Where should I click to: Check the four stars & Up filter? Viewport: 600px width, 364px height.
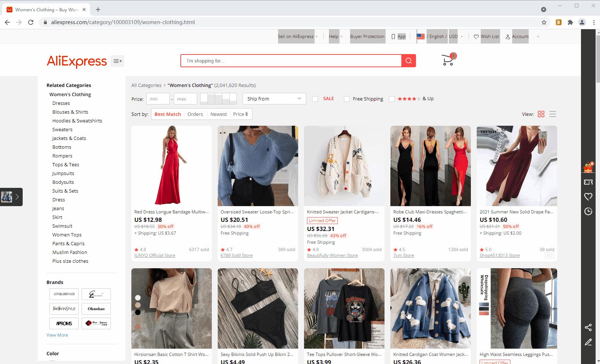click(x=392, y=99)
